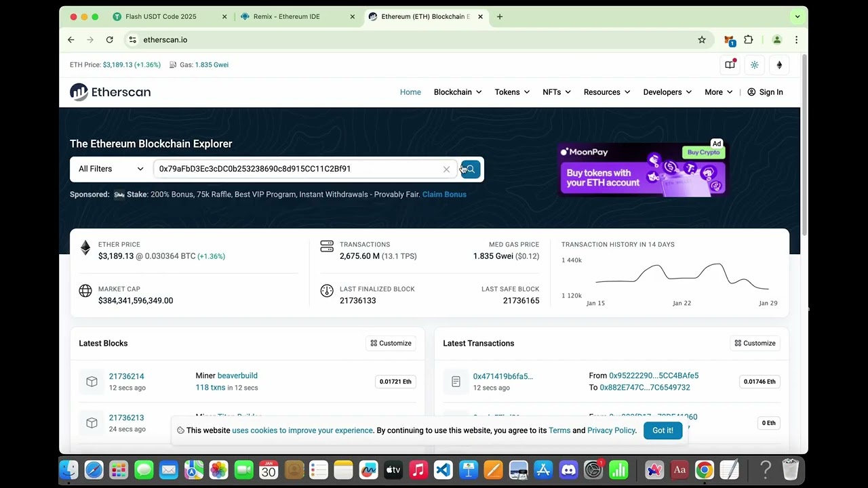Open the 118 txns link
The image size is (868, 488).
(210, 388)
